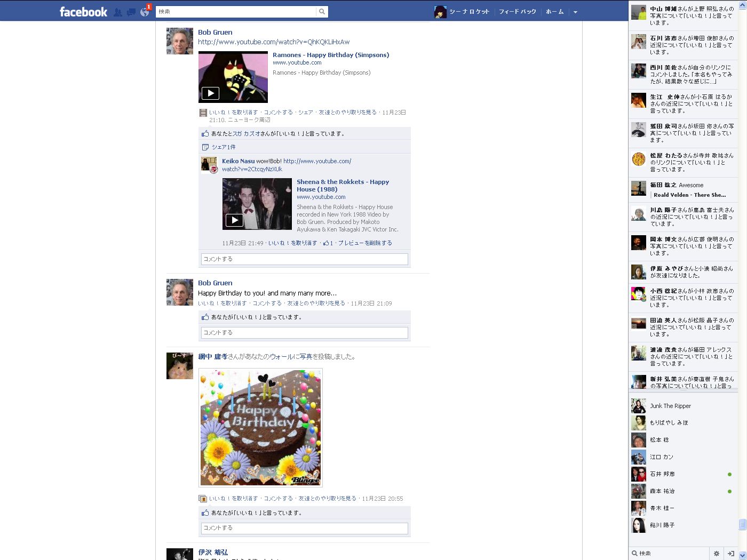This screenshot has height=560, width=747.
Task: Open the messages icon in top bar
Action: (131, 12)
